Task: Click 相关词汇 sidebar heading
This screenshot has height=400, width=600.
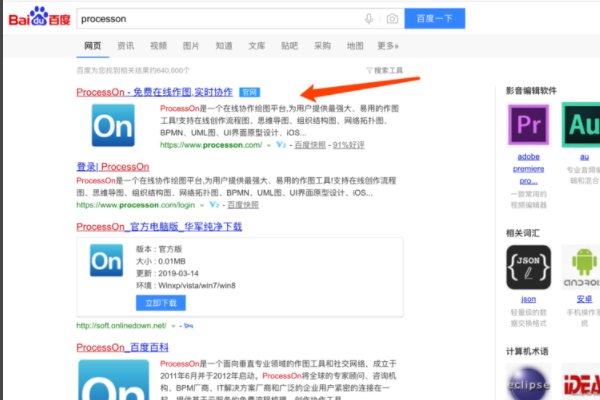Action: tap(523, 233)
